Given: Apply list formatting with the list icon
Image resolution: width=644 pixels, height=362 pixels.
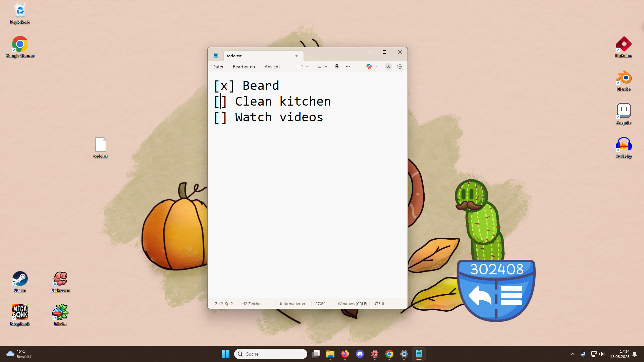Looking at the screenshot, I should [319, 66].
